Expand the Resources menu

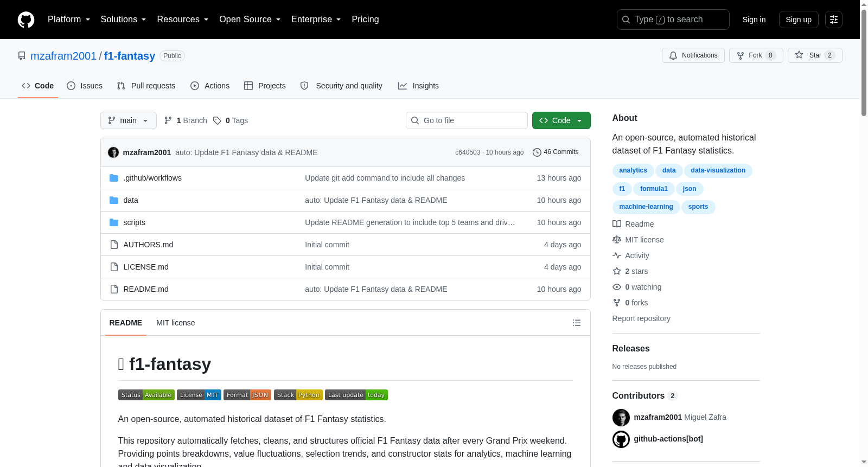(x=183, y=20)
